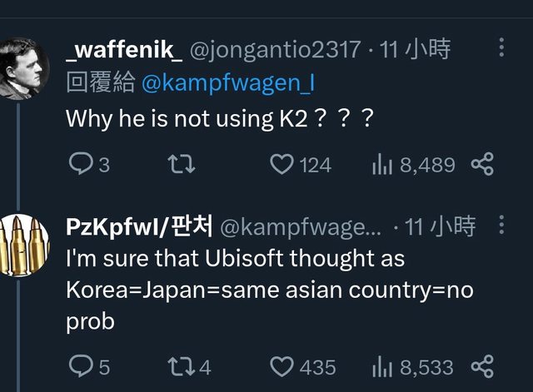Reply to PzKpfwI's Ubisoft tweet
The image size is (533, 392).
point(79,366)
